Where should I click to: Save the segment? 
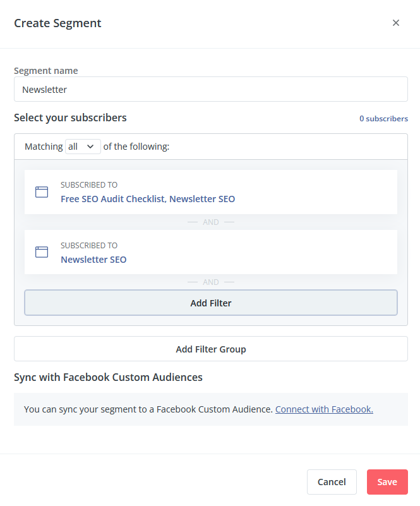click(x=387, y=482)
